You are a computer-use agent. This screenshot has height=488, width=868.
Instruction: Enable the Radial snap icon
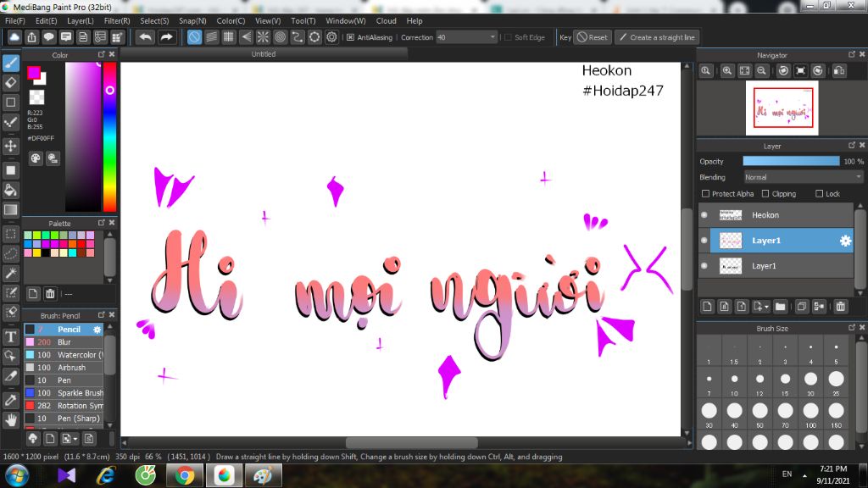[x=263, y=37]
